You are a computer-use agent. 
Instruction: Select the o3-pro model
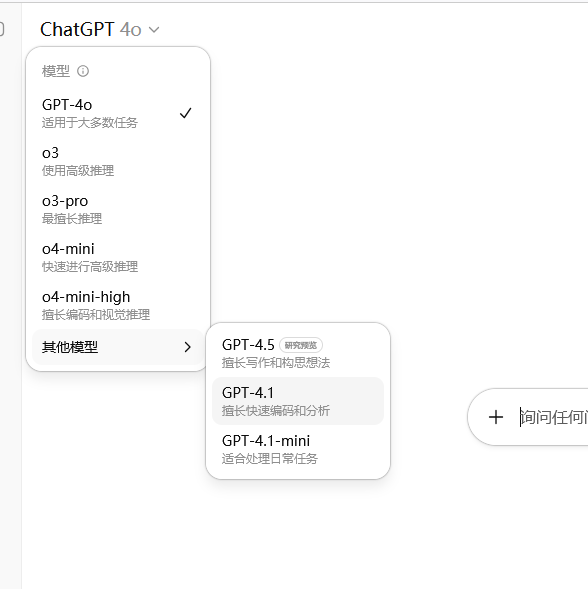pos(118,209)
